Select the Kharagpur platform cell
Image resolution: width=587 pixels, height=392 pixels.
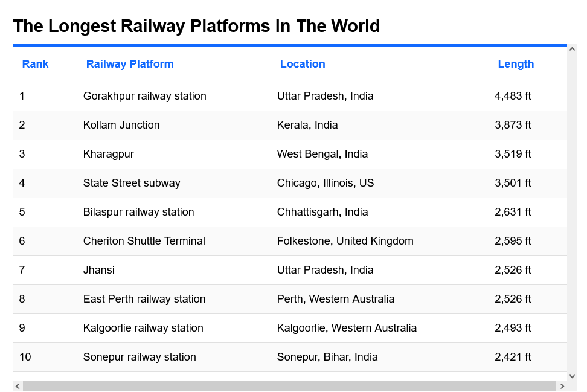[109, 154]
